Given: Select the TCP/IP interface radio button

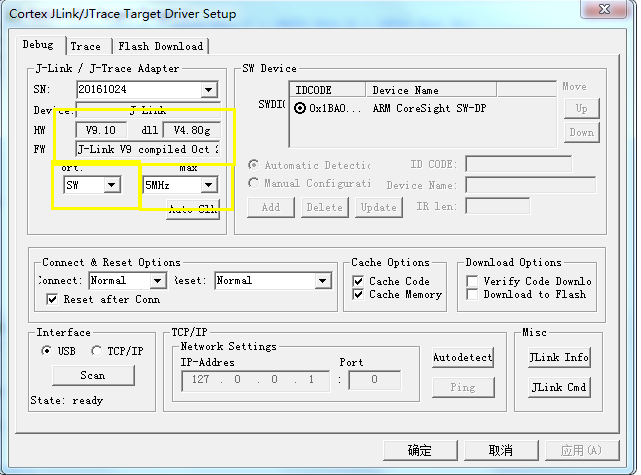Looking at the screenshot, I should 96,351.
